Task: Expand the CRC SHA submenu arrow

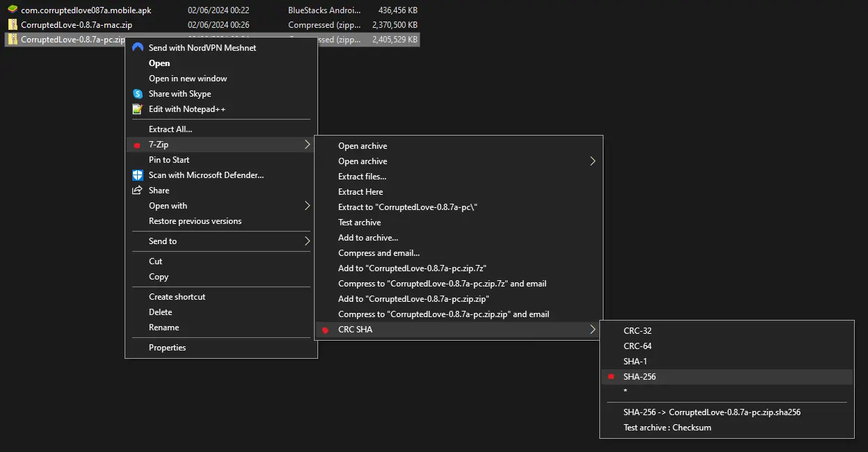Action: [x=592, y=330]
